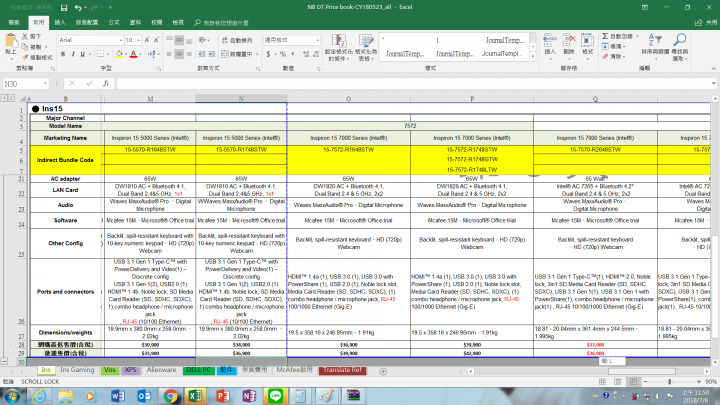Click the currency dollar sign icon
The height and width of the screenshot is (405, 720).
[268, 54]
